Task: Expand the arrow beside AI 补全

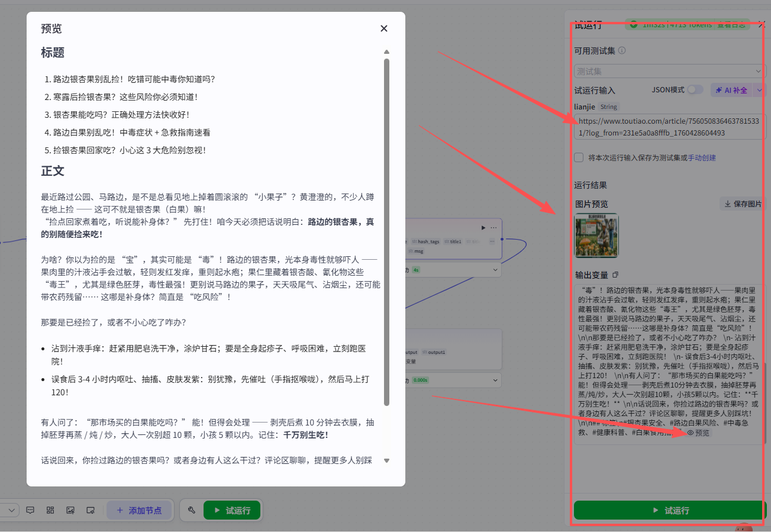Action: click(x=760, y=90)
